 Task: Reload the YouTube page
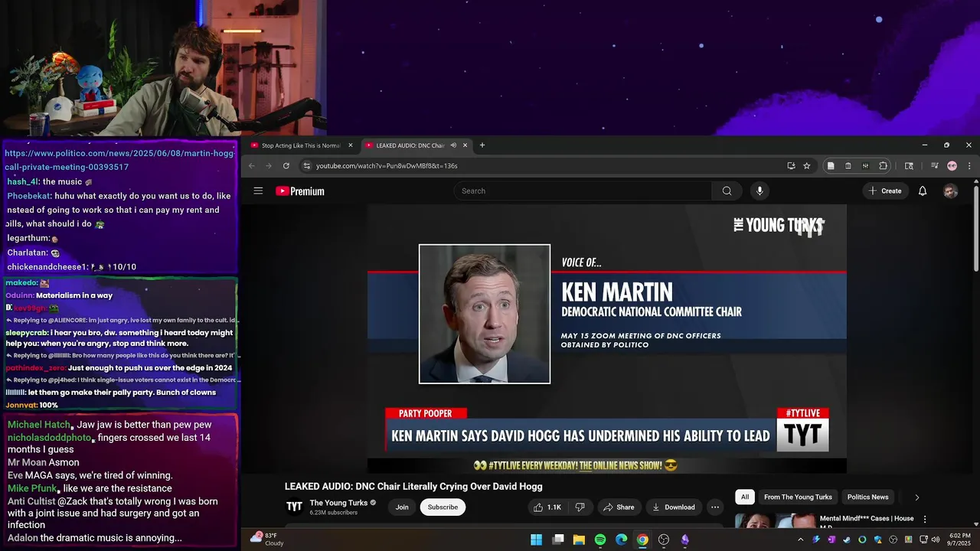[286, 165]
